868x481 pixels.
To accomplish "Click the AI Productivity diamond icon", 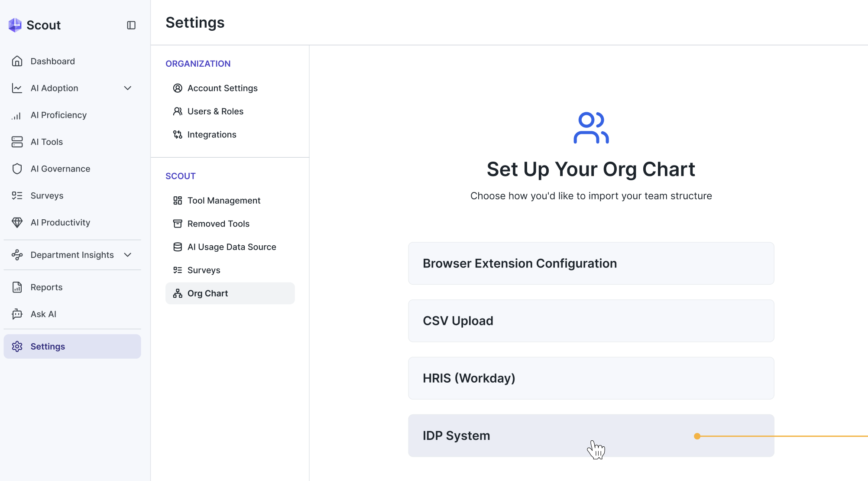I will pos(17,222).
